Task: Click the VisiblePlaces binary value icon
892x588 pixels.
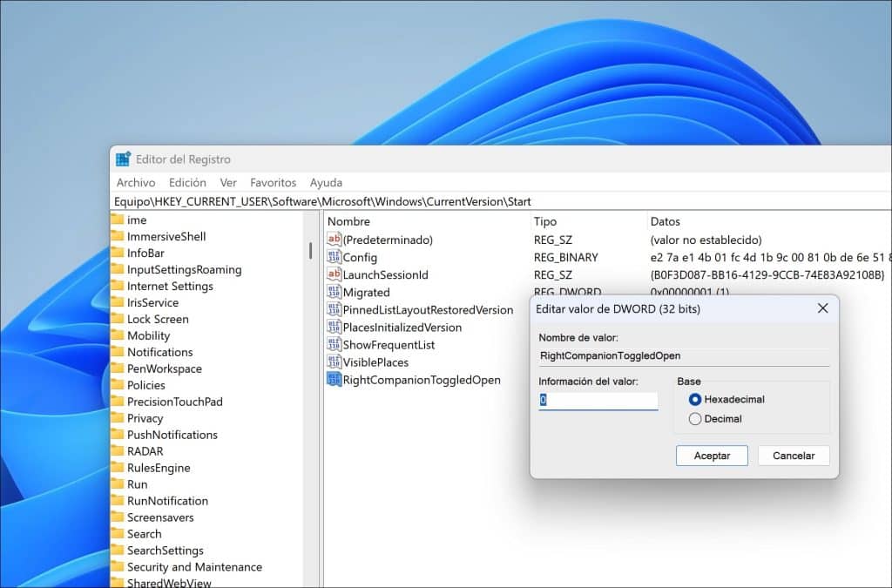Action: tap(334, 362)
